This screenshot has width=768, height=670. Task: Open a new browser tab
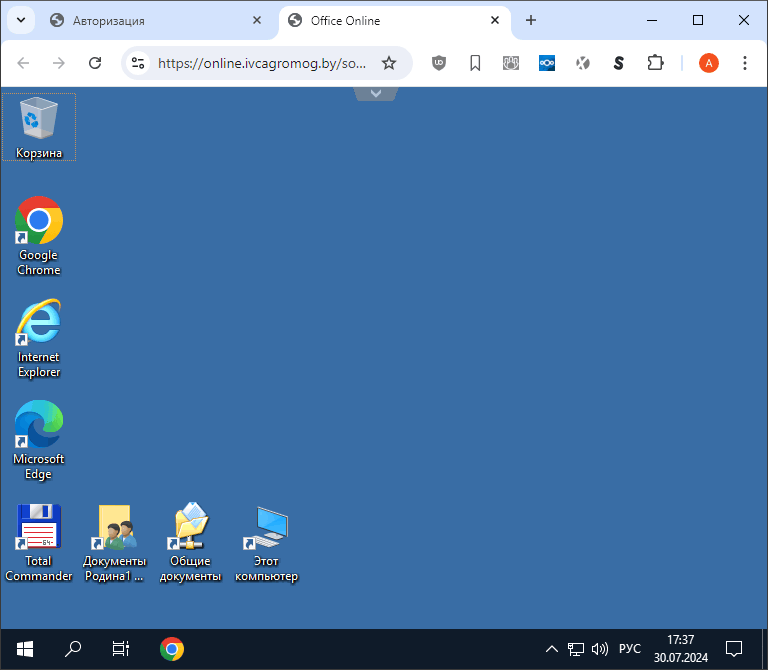[531, 20]
